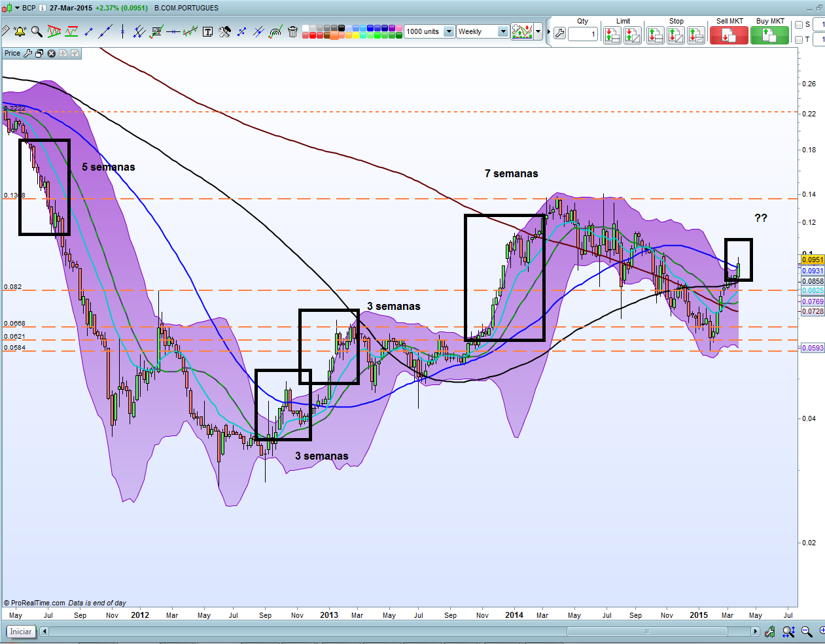Click the '7 semanas' chart annotation
The image size is (825, 644).
[x=512, y=173]
